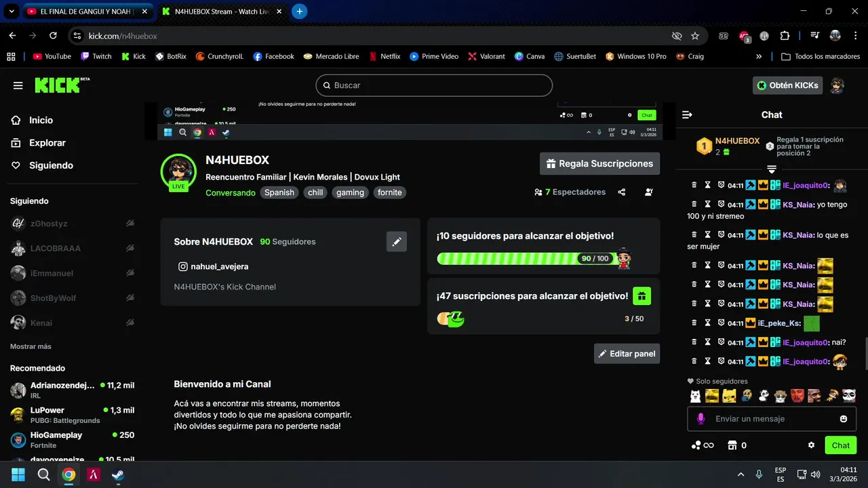Open a new Chrome tab
This screenshot has width=868, height=488.
300,12
